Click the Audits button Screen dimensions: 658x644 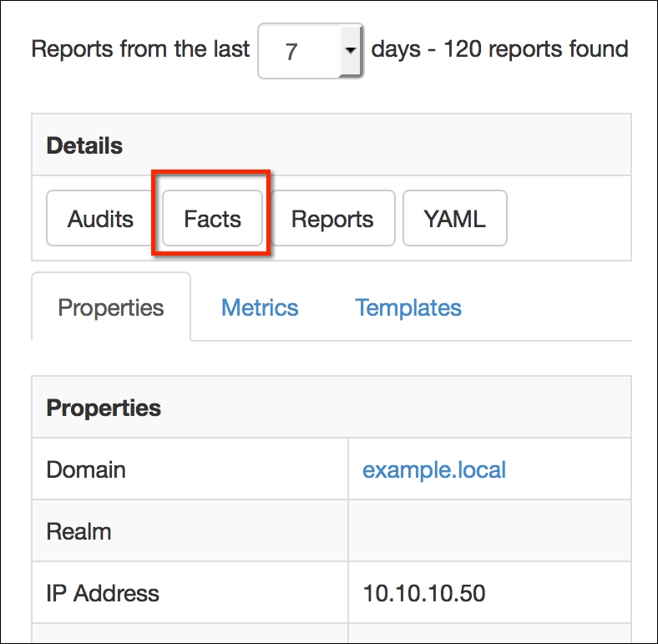(100, 220)
